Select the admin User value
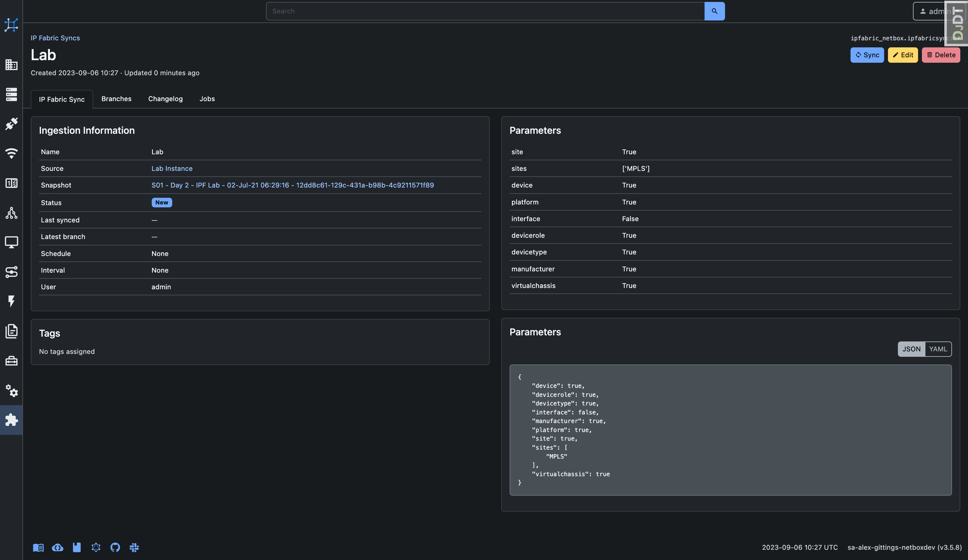 tap(161, 286)
